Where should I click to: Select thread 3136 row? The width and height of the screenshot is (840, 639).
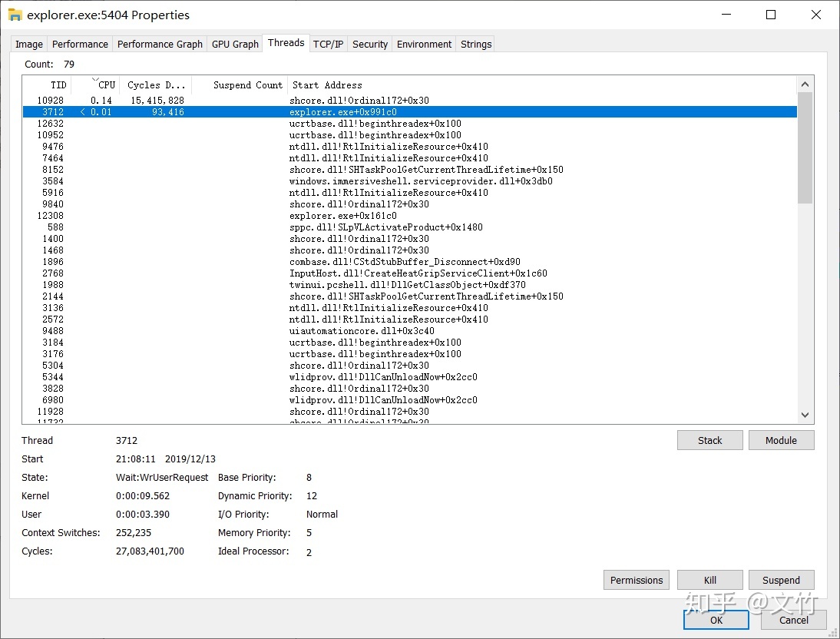(410, 308)
